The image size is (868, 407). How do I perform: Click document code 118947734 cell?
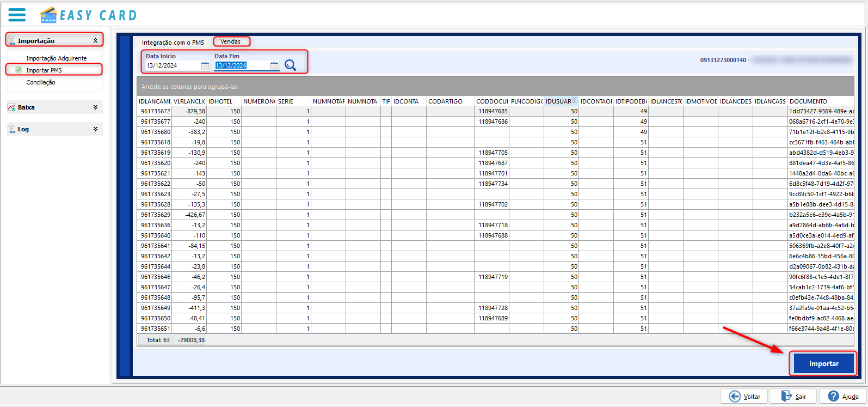click(493, 184)
